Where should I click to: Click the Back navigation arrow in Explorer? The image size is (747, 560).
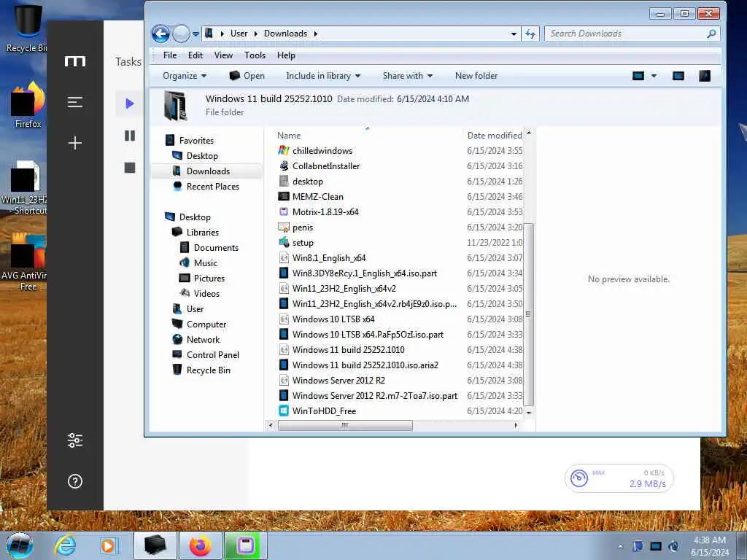[160, 34]
